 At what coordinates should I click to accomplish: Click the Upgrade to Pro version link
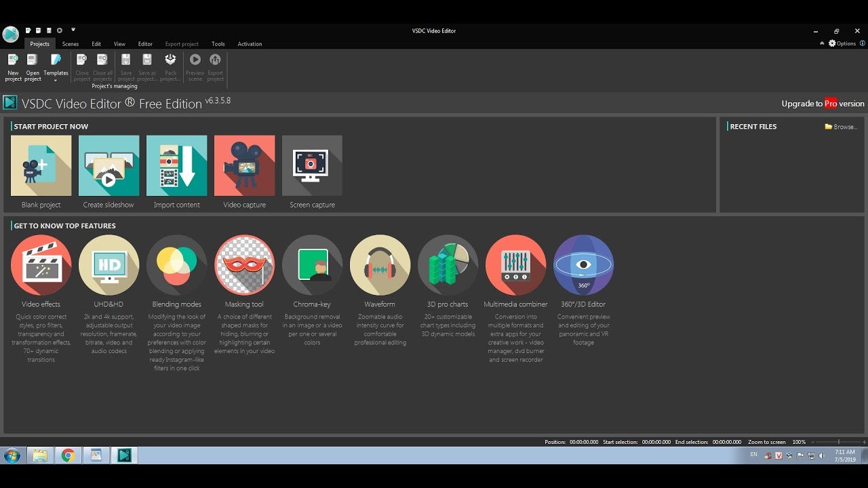tap(823, 104)
